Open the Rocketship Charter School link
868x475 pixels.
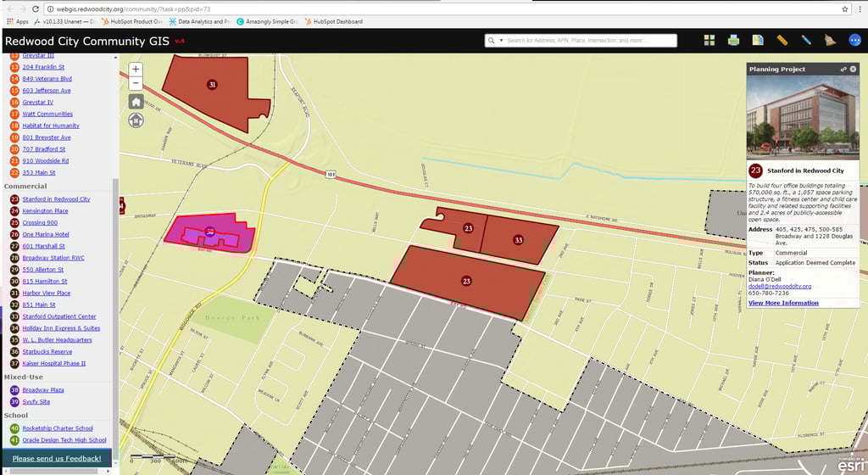click(x=58, y=428)
